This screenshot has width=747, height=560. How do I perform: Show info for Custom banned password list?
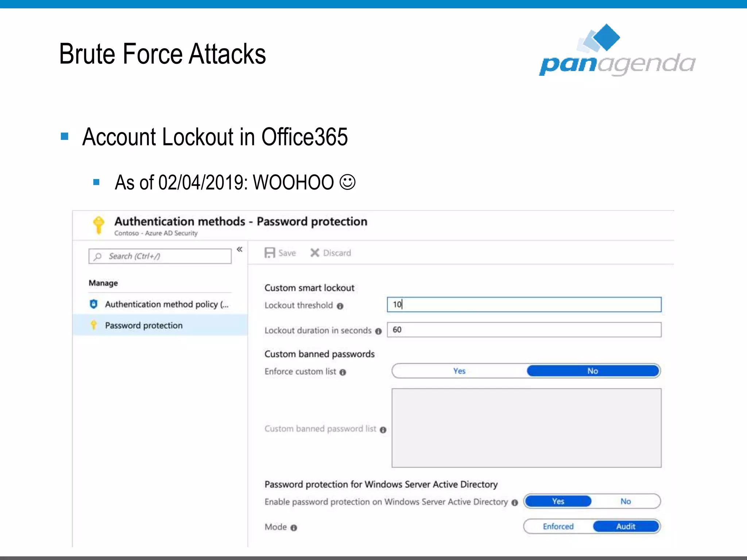coord(383,430)
